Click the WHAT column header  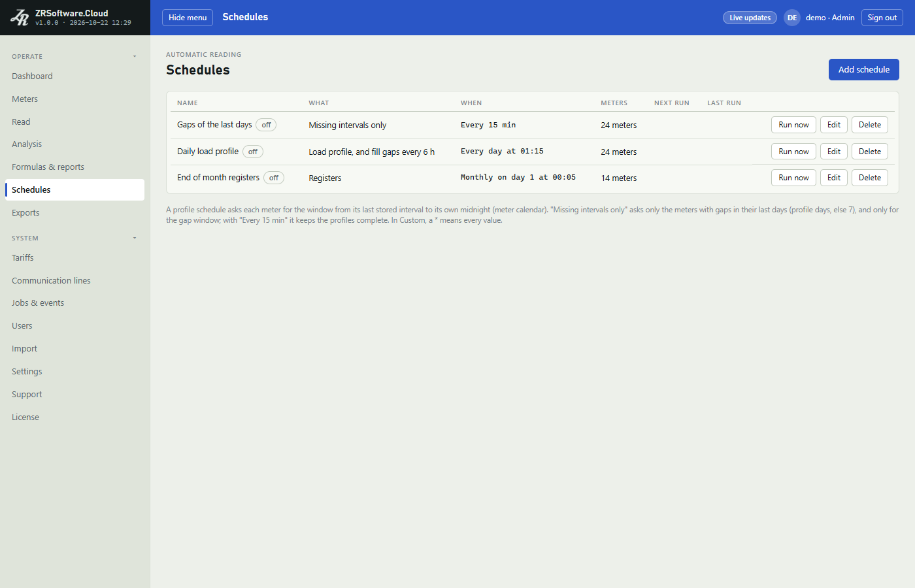[x=319, y=103]
